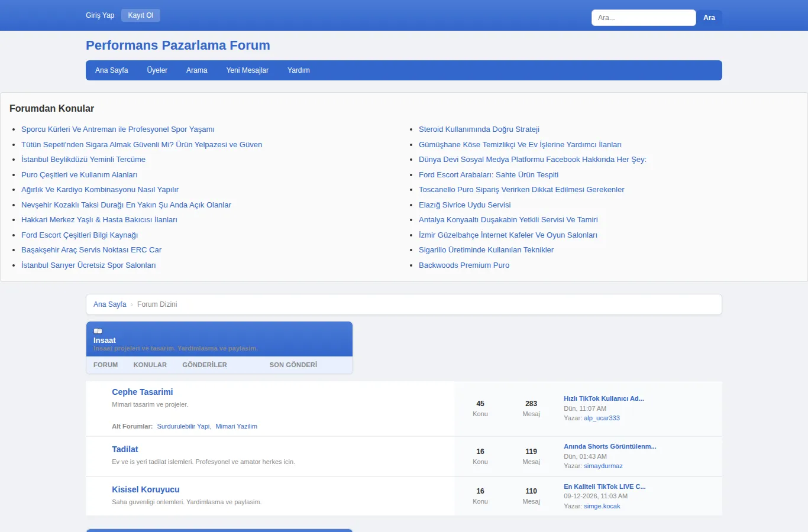Open the Performans Pazarlama Forum title link

[178, 46]
